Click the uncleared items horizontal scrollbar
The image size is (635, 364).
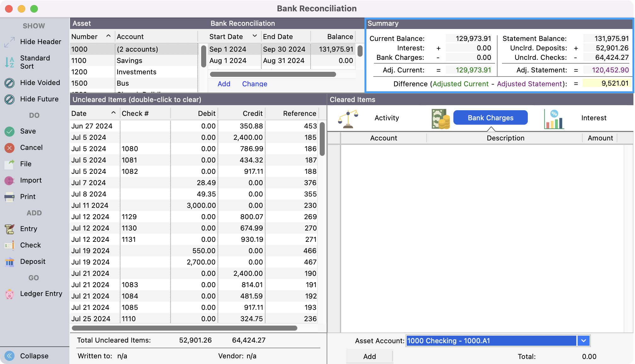point(184,328)
